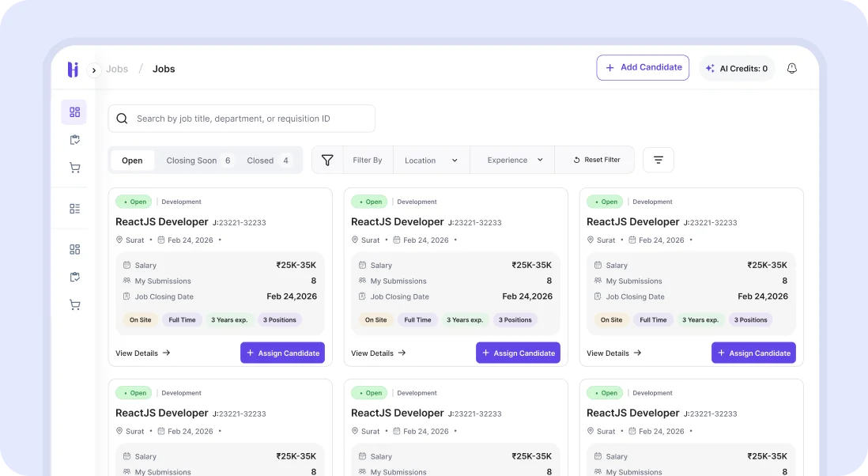
Task: Open the upper shopping cart icon in sidebar
Action: (74, 168)
